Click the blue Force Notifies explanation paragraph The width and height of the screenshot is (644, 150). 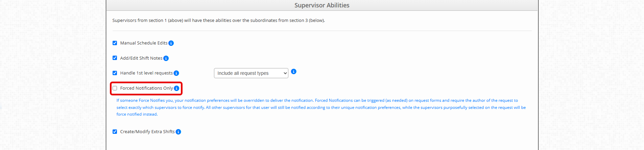(x=321, y=107)
